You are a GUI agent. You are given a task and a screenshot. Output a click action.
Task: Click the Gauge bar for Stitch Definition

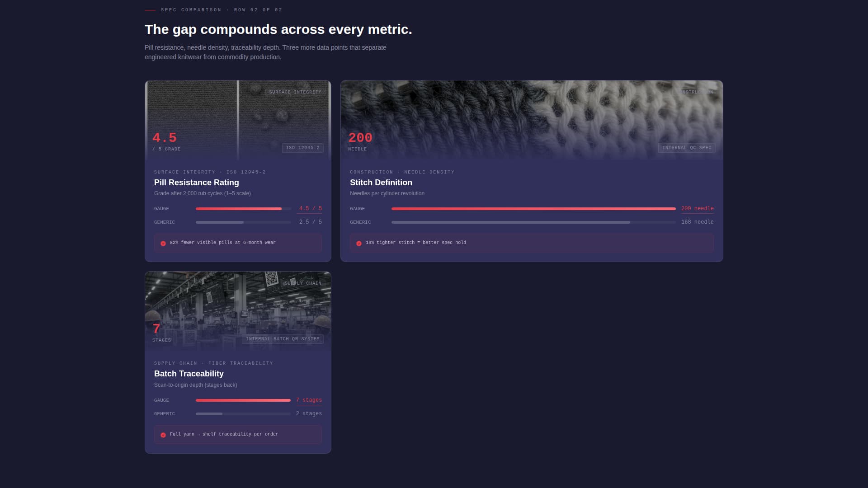533,209
